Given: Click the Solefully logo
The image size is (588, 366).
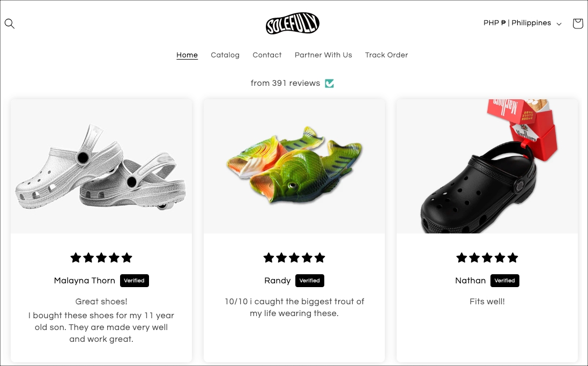Looking at the screenshot, I should pyautogui.click(x=293, y=23).
